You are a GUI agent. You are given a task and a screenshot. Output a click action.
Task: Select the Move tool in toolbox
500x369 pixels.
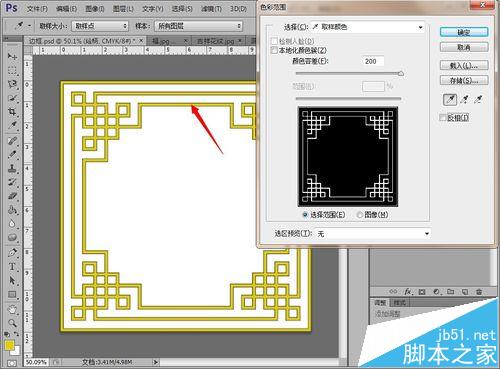coord(12,56)
